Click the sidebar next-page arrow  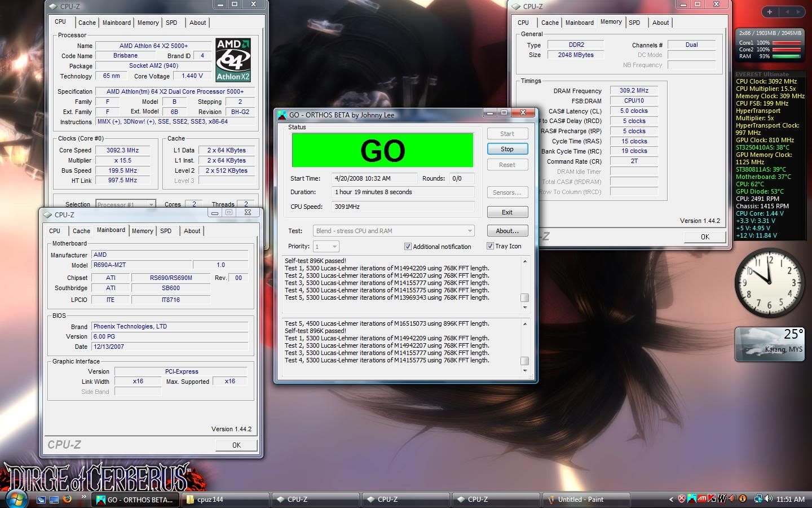(x=799, y=11)
